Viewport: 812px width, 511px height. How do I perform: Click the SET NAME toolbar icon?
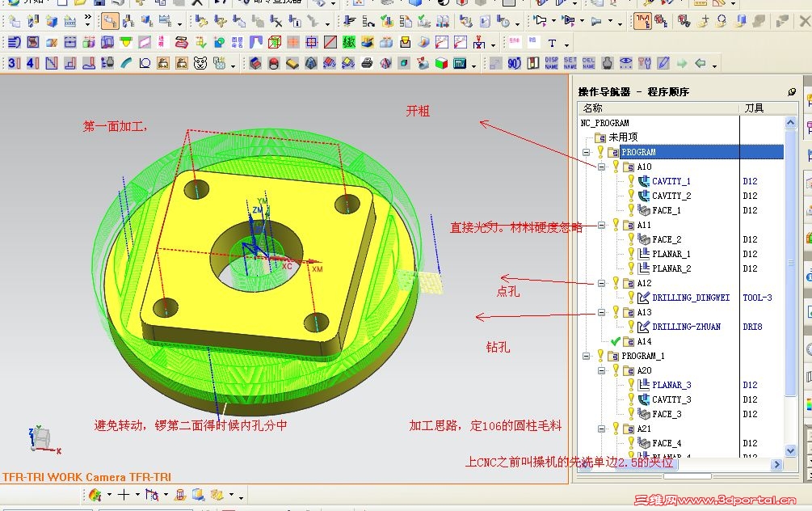570,63
